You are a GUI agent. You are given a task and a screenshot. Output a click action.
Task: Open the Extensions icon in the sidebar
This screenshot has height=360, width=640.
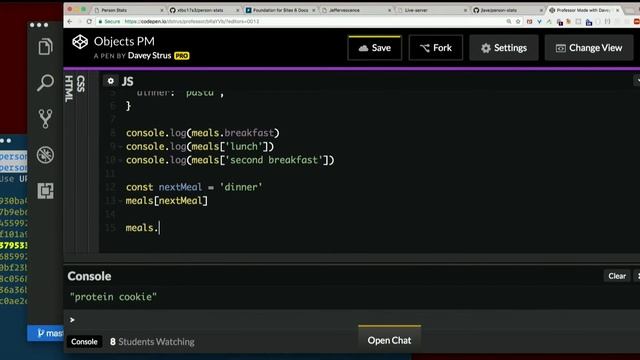coord(45,191)
